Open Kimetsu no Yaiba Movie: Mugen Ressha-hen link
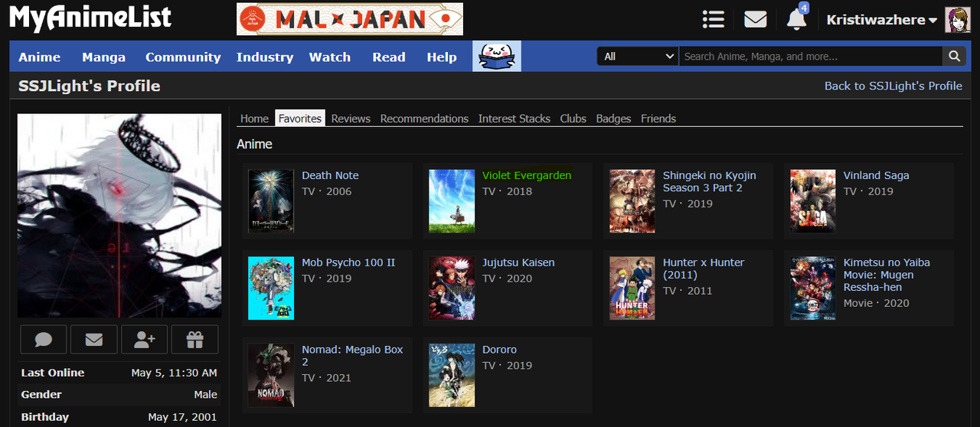The width and height of the screenshot is (980, 427). pyautogui.click(x=887, y=275)
